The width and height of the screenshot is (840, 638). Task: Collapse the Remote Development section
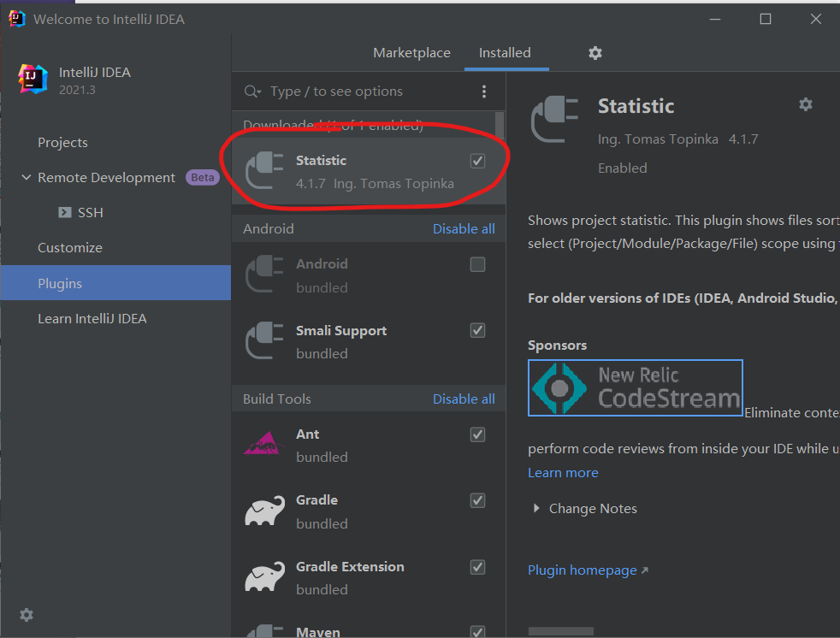pyautogui.click(x=27, y=177)
